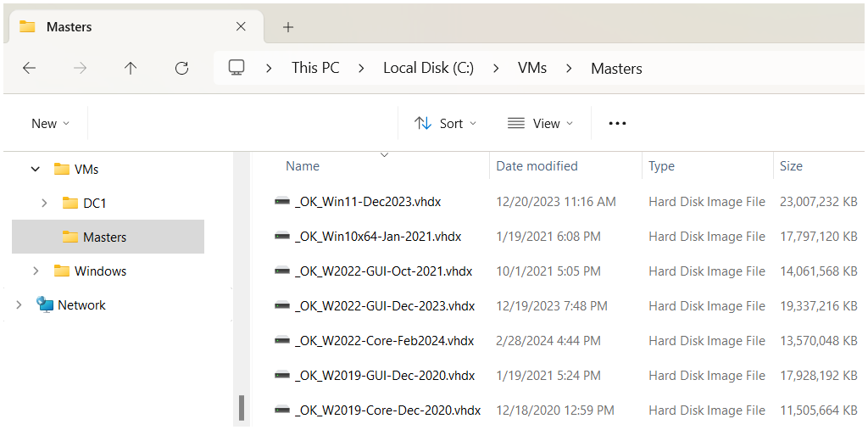The height and width of the screenshot is (430, 868).
Task: Close the Masters tab
Action: click(x=241, y=27)
